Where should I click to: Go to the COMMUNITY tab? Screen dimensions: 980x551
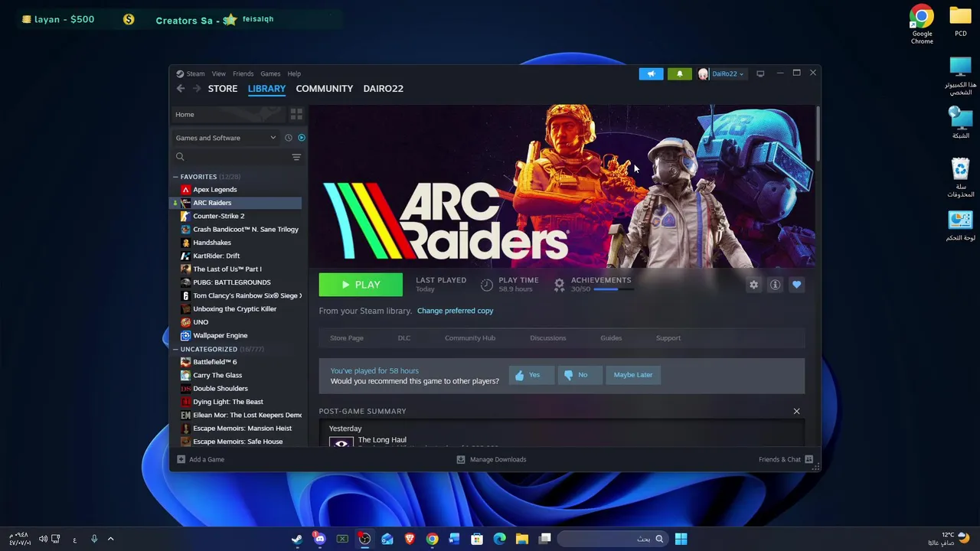[325, 89]
